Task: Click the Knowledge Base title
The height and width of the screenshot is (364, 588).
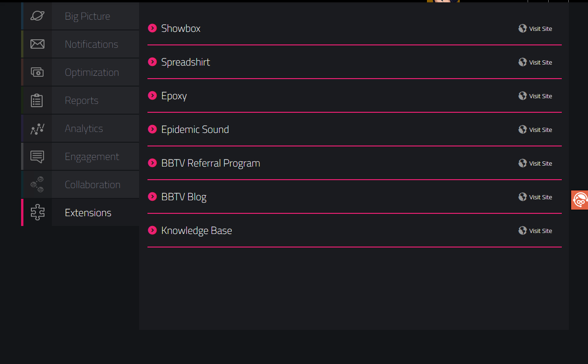Action: coord(197,231)
